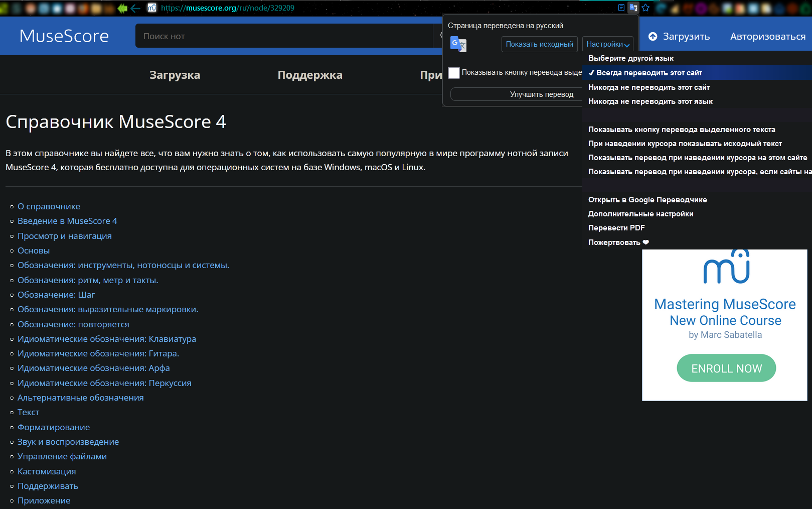The height and width of the screenshot is (509, 812).
Task: Open link Идиоматические обозначения: Гитара
Action: 98,353
